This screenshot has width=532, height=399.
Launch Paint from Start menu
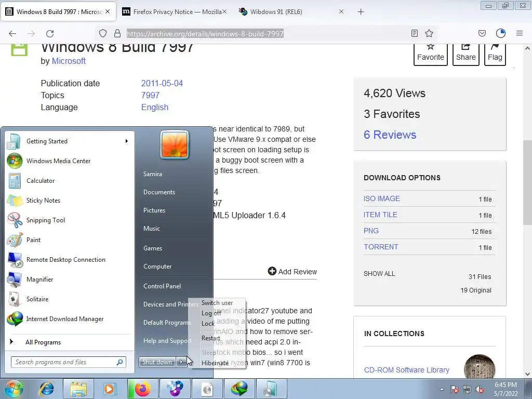70,240
